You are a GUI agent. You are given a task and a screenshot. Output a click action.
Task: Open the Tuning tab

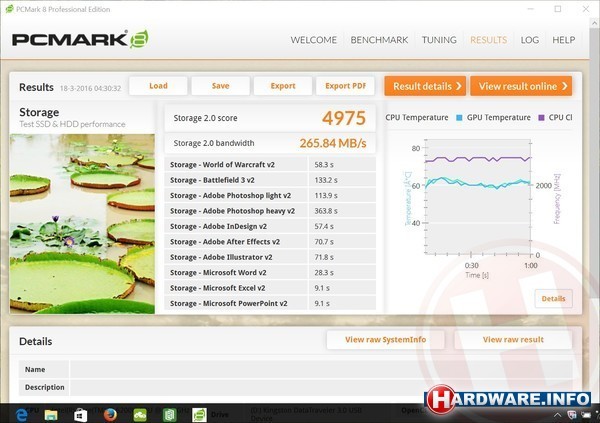[x=439, y=40]
